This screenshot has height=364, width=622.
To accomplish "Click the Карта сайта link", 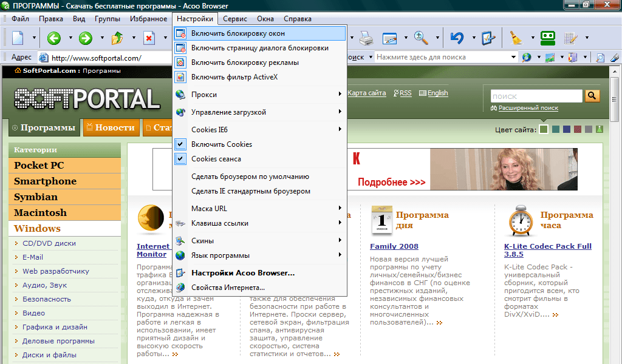I will (x=366, y=93).
